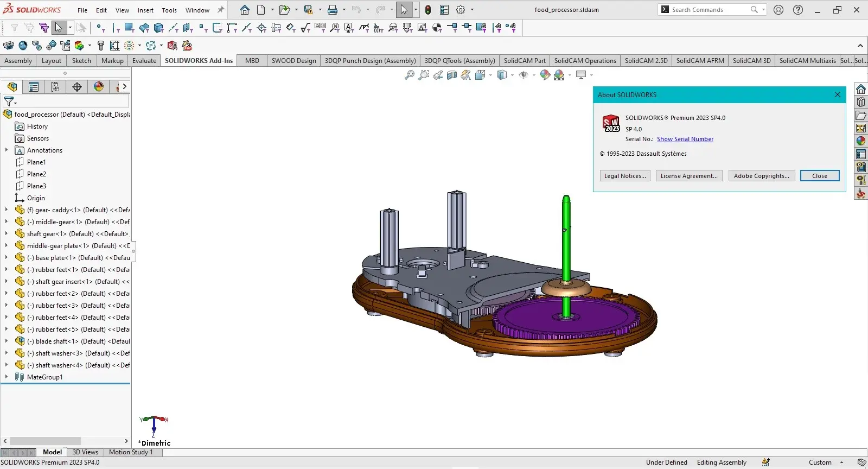868x469 pixels.
Task: Click the Print icon
Action: pyautogui.click(x=333, y=10)
